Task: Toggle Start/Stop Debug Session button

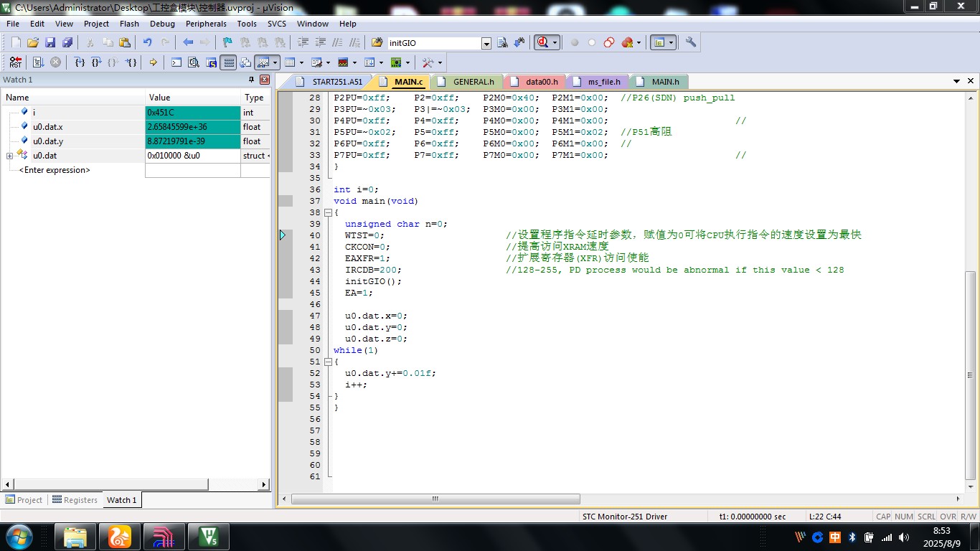Action: click(x=542, y=42)
